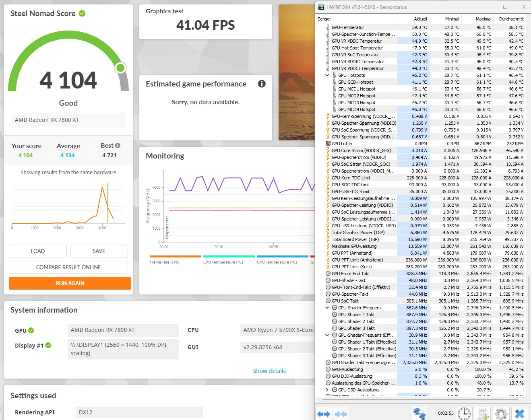
Task: Click the Rendering API field showing DX12
Action: (139, 412)
